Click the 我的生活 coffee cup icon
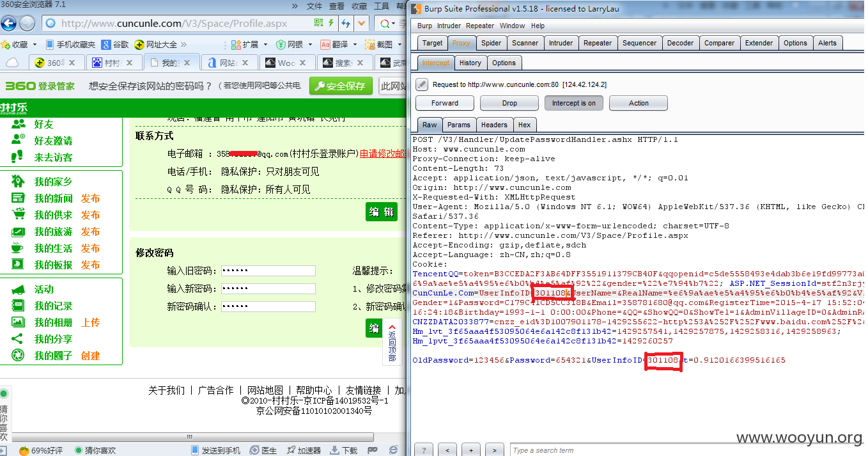Image resolution: width=868 pixels, height=456 pixels. tap(18, 248)
